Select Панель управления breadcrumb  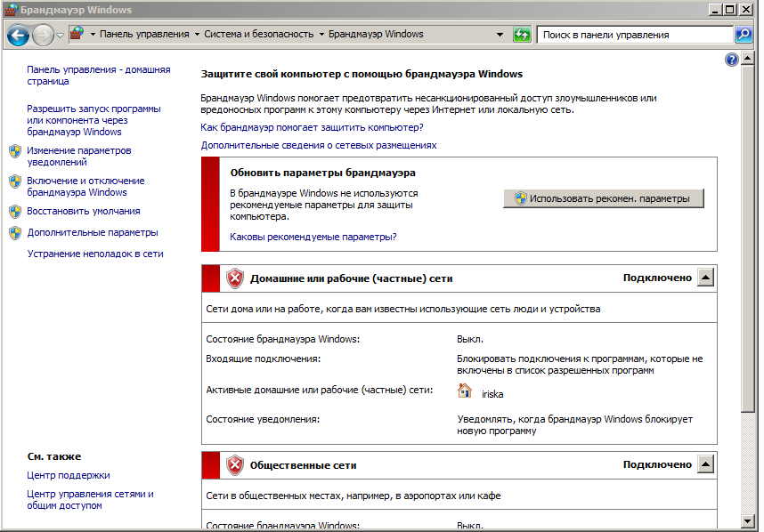pyautogui.click(x=144, y=34)
